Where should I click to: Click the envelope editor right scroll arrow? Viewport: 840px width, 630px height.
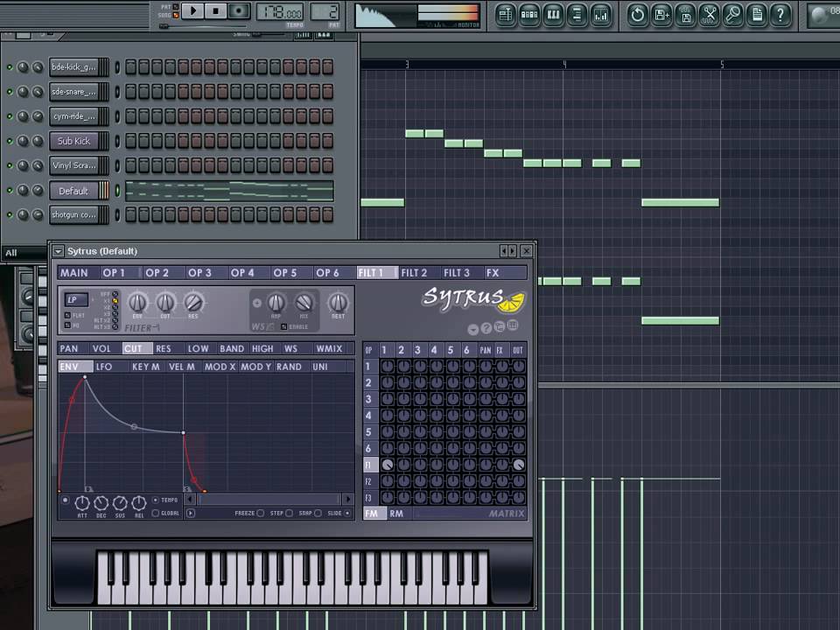click(348, 500)
